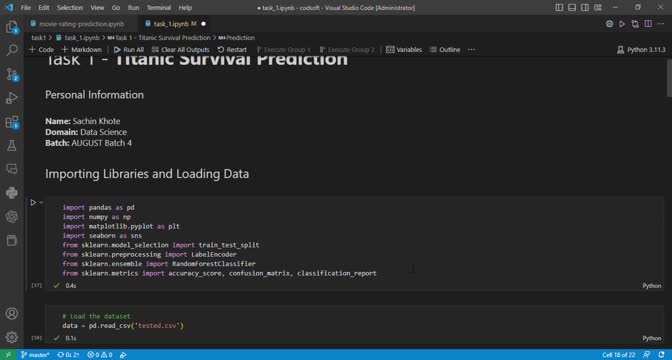This screenshot has width=672, height=360.
Task: Open Run and Debug view icon
Action: (12, 98)
